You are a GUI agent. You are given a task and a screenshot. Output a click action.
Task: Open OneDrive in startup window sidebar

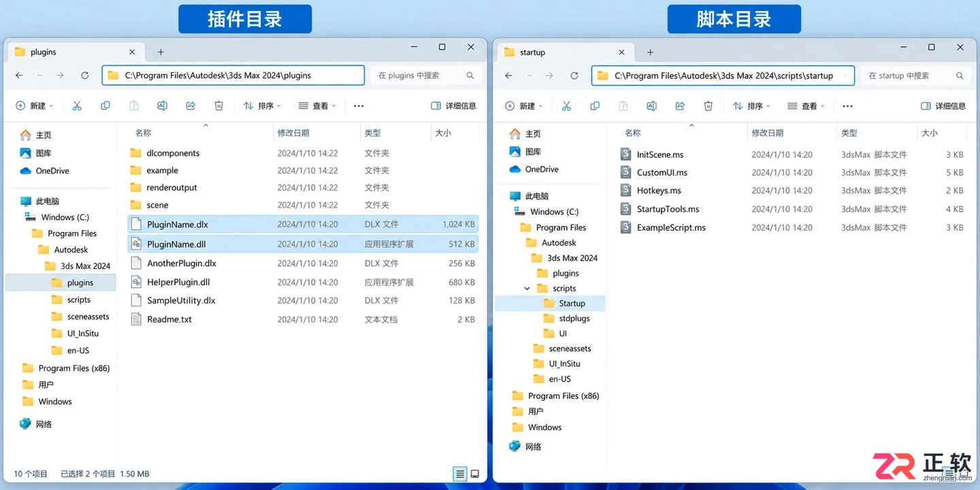[x=534, y=169]
